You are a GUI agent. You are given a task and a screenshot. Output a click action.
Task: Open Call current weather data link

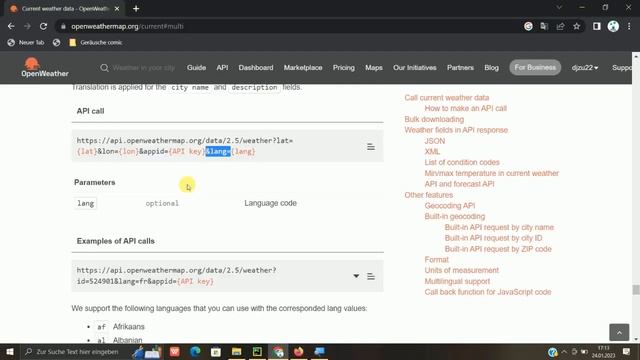[447, 98]
